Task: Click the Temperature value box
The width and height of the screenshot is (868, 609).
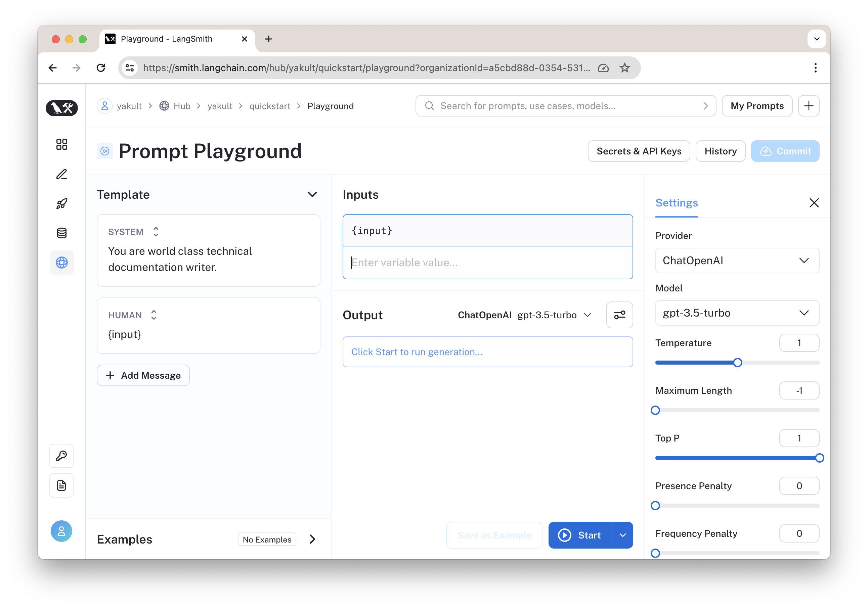Action: click(x=799, y=343)
